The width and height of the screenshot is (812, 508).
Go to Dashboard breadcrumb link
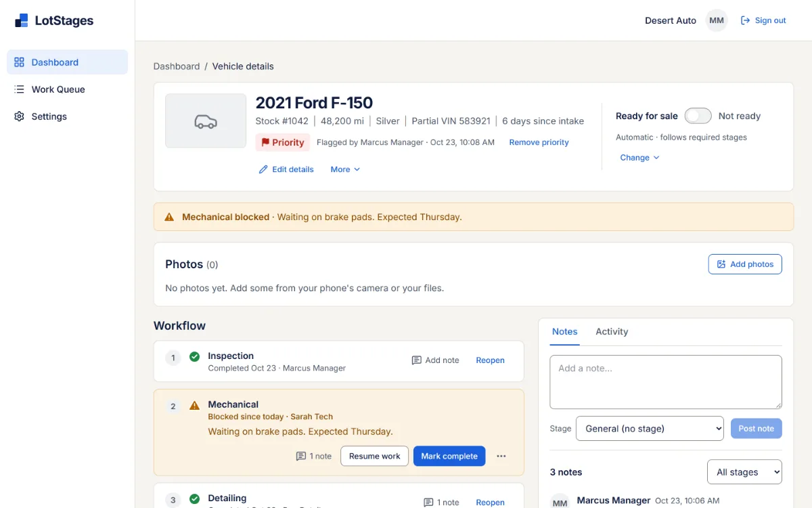click(177, 66)
